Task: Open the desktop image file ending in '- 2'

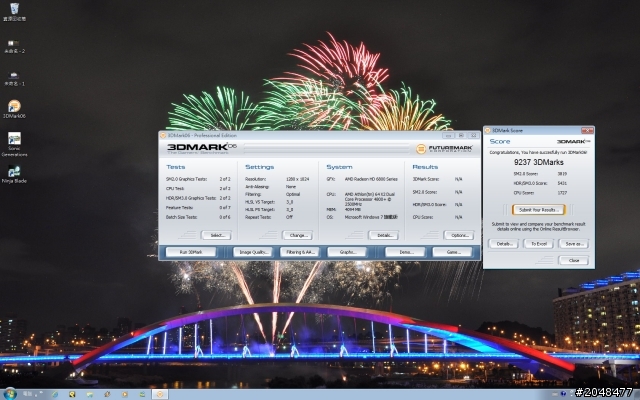Action: click(x=14, y=47)
